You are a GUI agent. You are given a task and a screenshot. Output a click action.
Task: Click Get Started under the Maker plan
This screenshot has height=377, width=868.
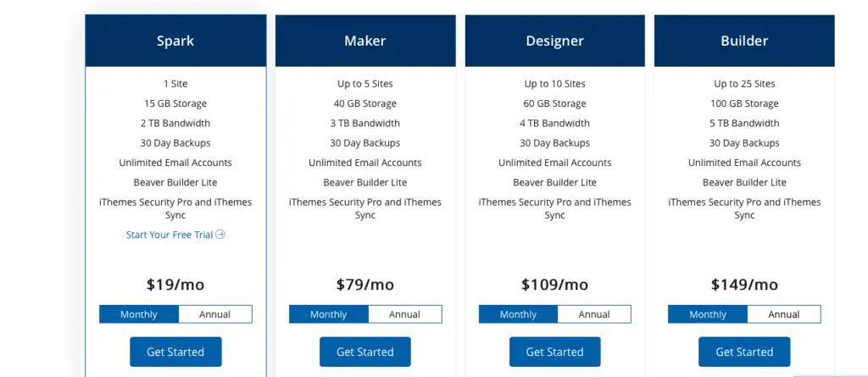pos(365,352)
